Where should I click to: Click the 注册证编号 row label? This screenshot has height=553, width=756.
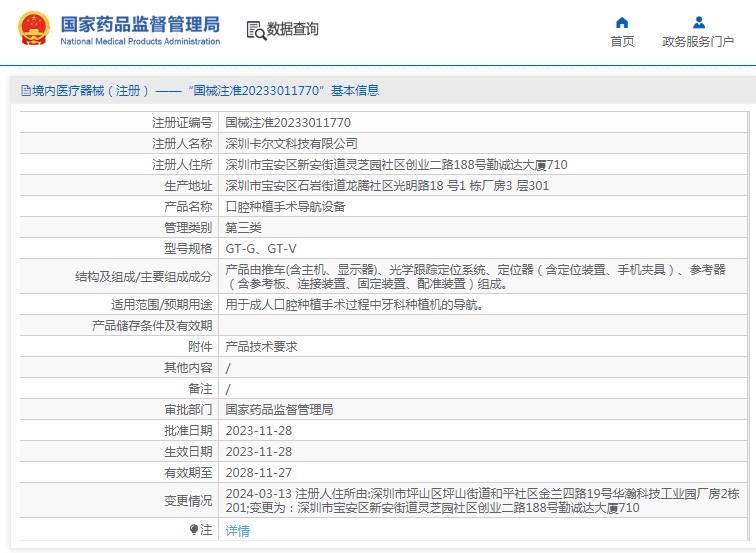pyautogui.click(x=182, y=122)
